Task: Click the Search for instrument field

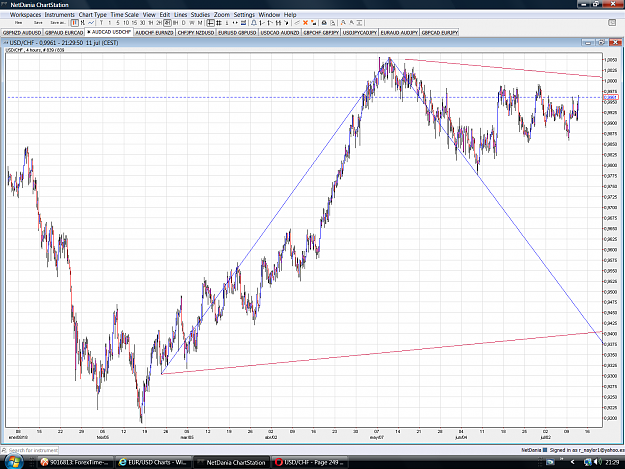Action: tap(30, 450)
